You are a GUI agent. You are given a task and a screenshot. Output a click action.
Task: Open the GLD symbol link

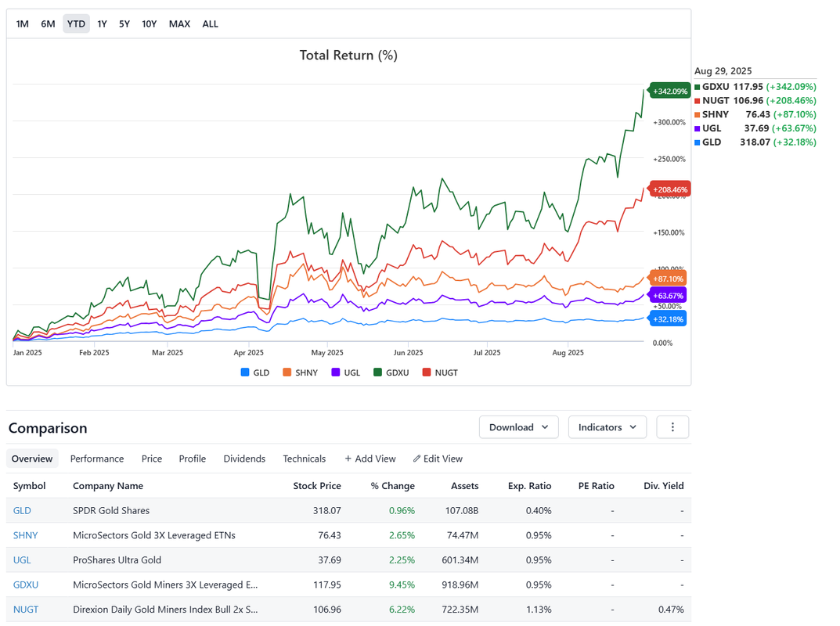(22, 510)
